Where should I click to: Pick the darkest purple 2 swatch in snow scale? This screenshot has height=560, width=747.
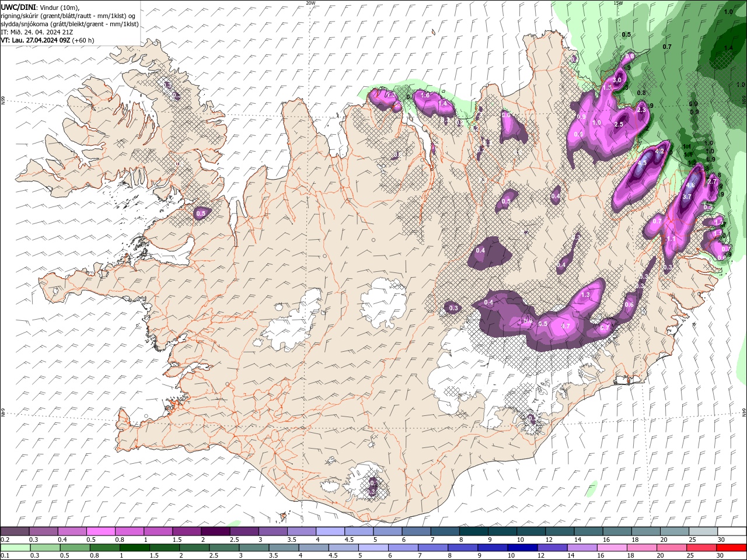pyautogui.click(x=215, y=531)
